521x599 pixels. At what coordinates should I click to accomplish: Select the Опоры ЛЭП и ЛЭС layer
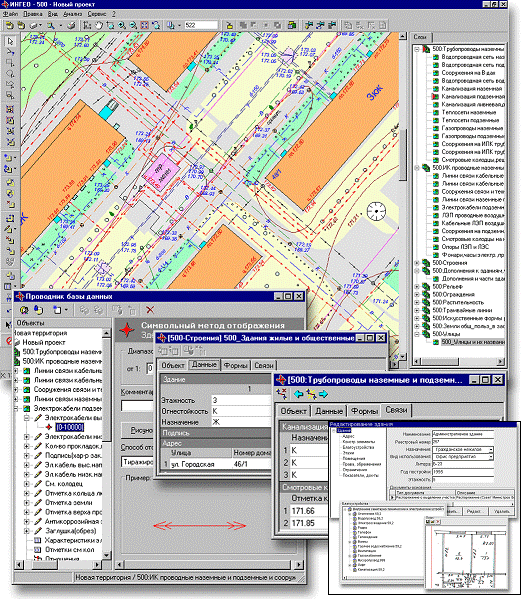pos(464,247)
